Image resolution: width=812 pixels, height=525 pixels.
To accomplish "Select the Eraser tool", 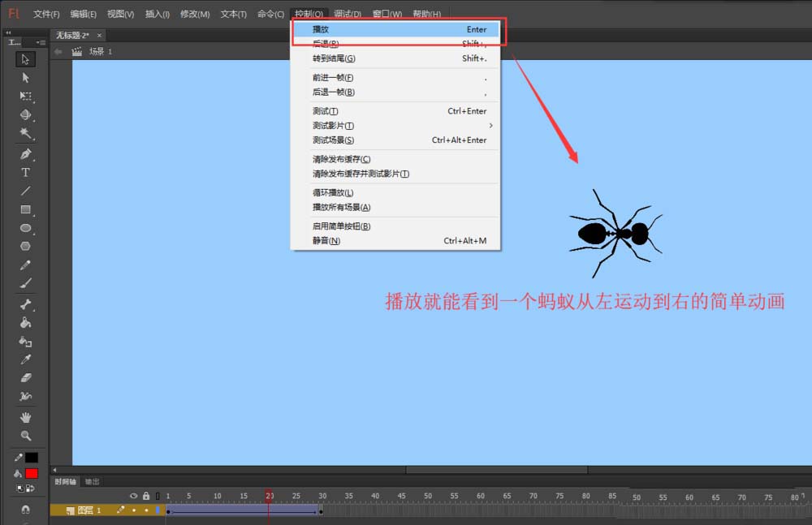I will tap(25, 378).
